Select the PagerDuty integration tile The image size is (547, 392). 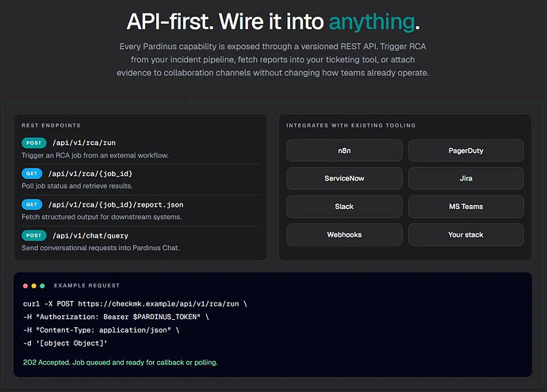(465, 150)
